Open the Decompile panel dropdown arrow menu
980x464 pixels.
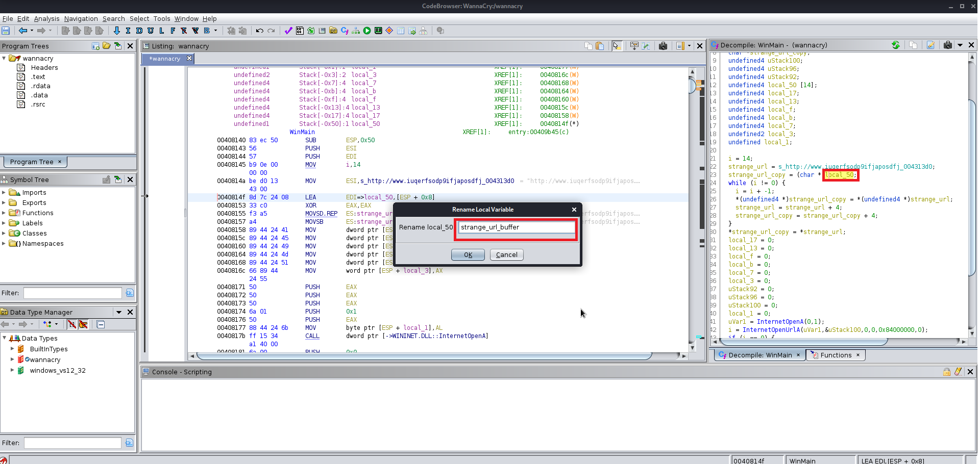point(960,45)
